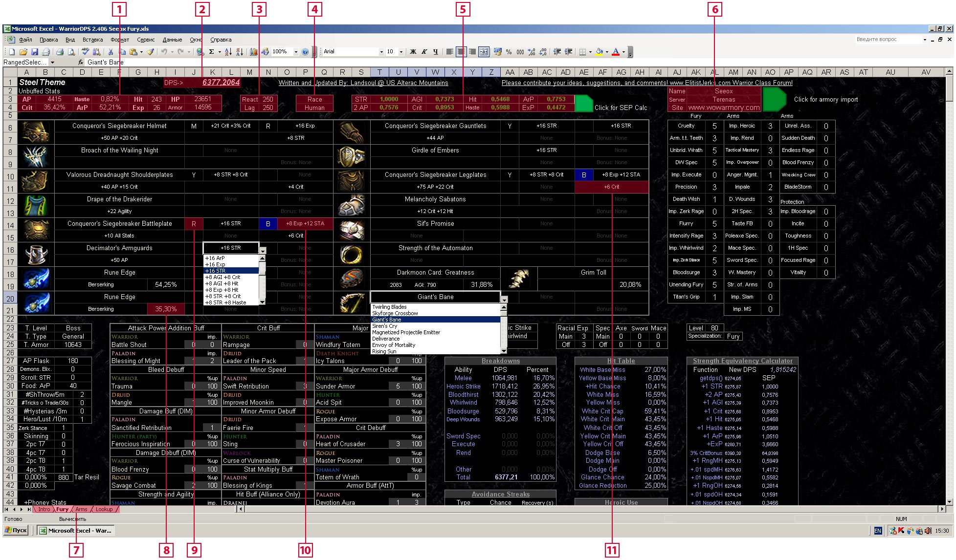Increase decimal places
The image size is (956, 560).
532,52
